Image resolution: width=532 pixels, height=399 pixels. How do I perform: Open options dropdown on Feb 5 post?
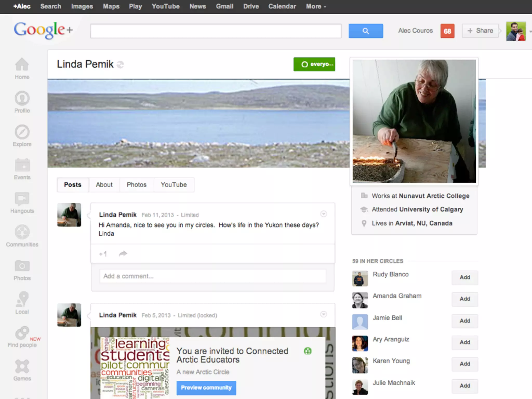[x=323, y=314]
